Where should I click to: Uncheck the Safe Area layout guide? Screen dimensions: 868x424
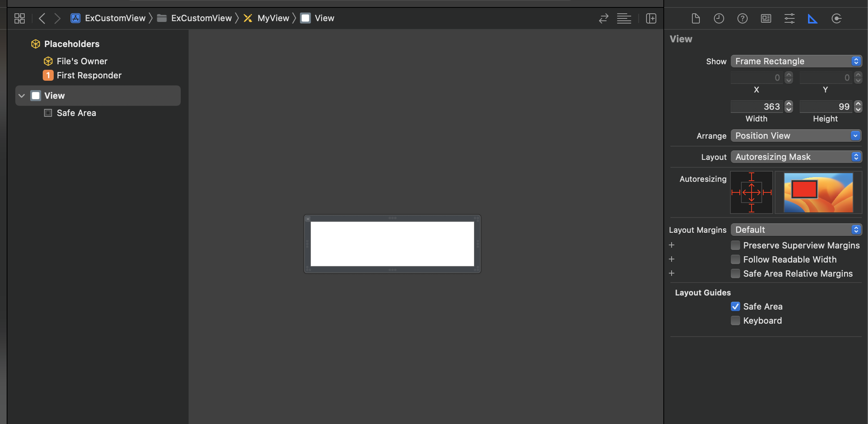pos(735,306)
